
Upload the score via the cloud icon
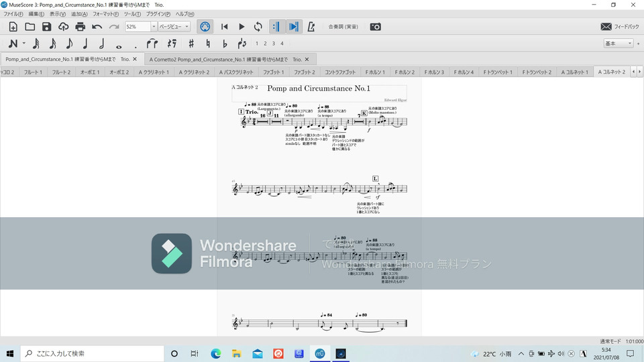pyautogui.click(x=63, y=27)
